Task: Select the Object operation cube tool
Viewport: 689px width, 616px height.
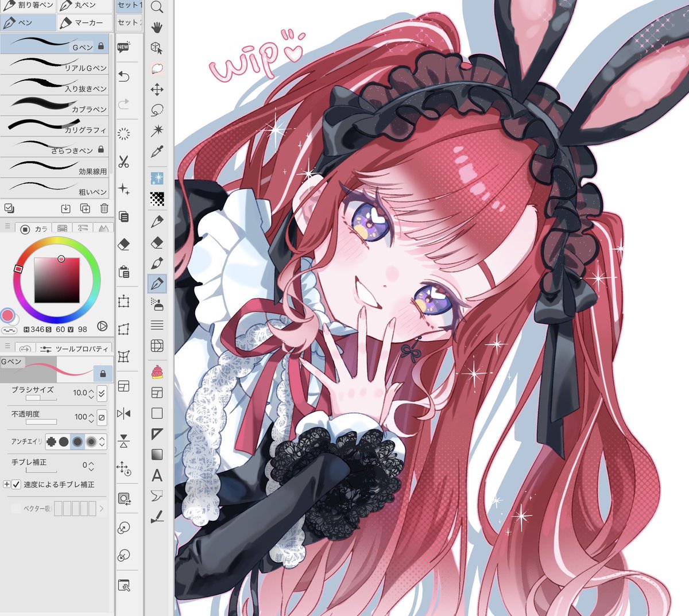Action: [157, 48]
